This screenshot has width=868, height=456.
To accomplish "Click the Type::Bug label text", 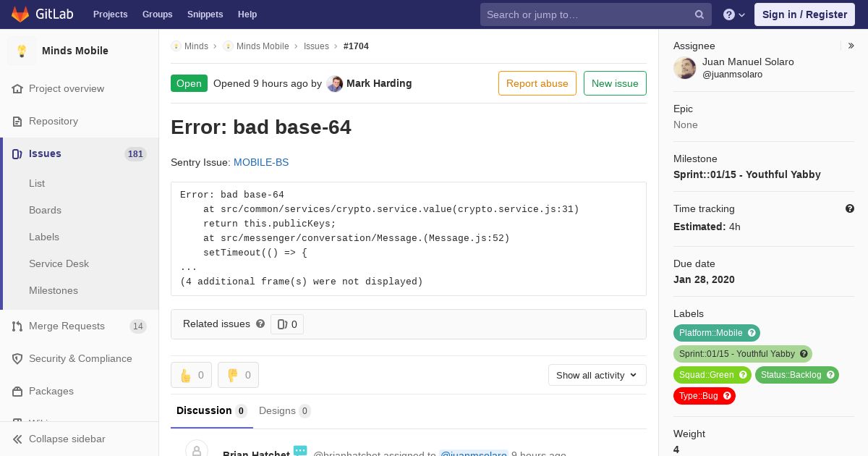I will [x=699, y=396].
